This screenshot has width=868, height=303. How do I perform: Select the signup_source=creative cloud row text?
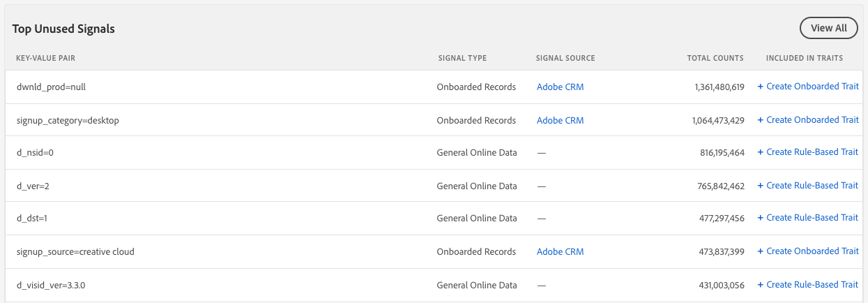click(75, 251)
